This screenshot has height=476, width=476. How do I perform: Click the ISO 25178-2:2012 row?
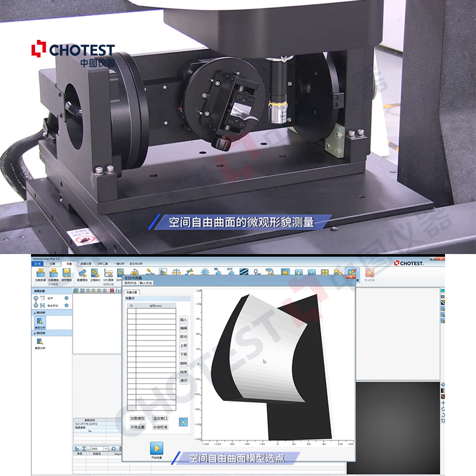(96, 424)
